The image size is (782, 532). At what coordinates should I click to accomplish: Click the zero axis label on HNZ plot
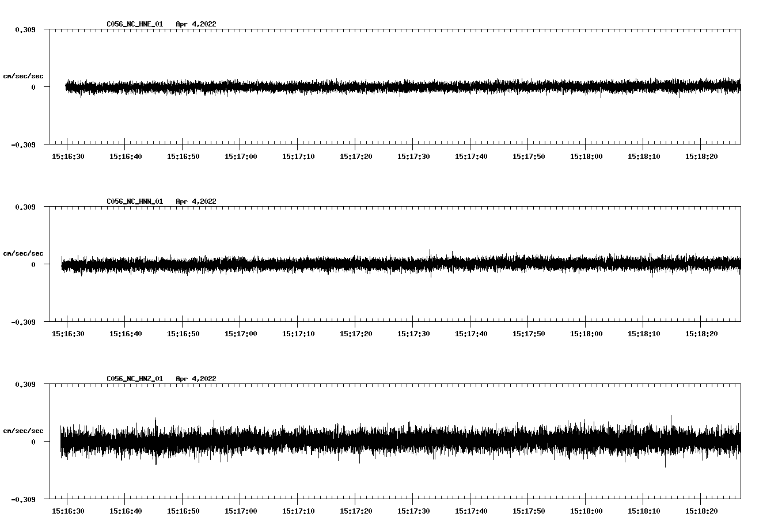click(33, 442)
